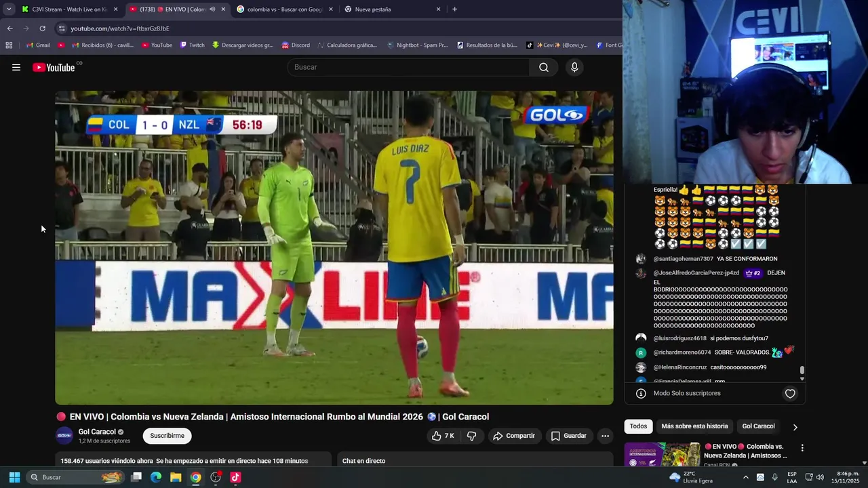Open Chrome tab search dropdown arrow
This screenshot has height=488, width=868.
(9, 9)
